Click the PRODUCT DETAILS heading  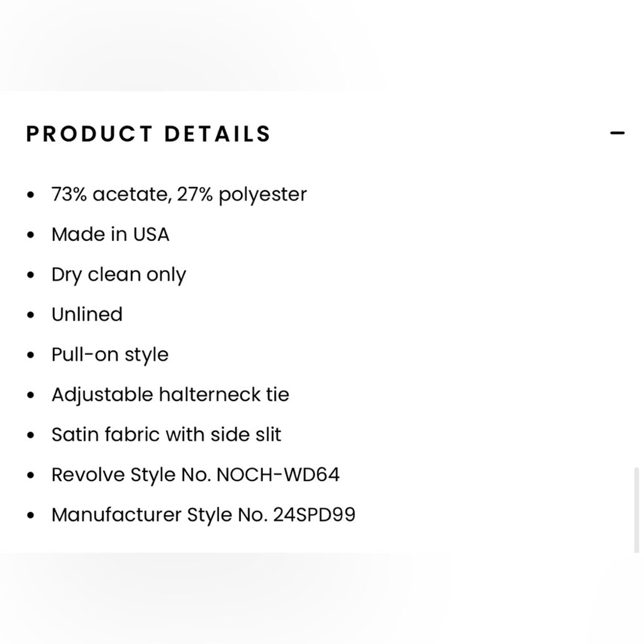149,134
